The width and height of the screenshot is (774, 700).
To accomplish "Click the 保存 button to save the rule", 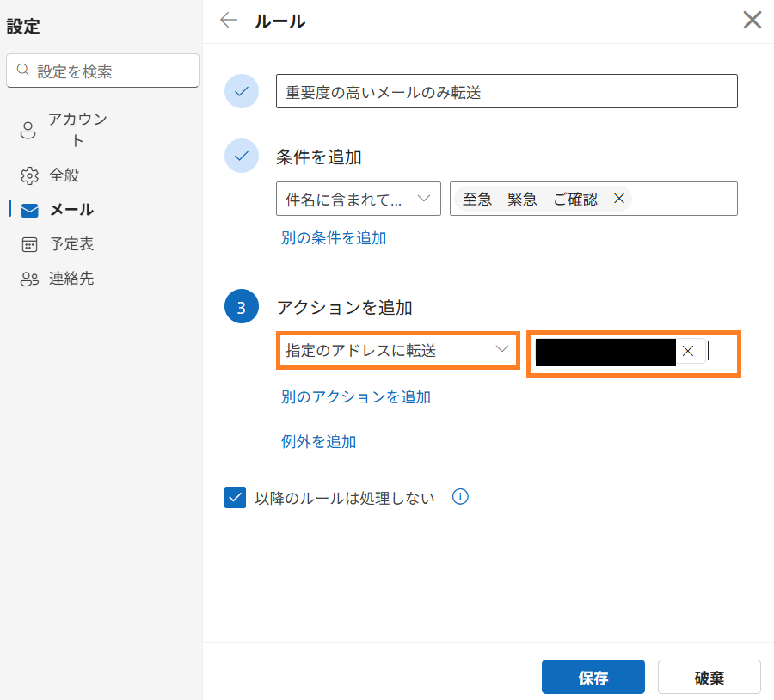I will [593, 677].
